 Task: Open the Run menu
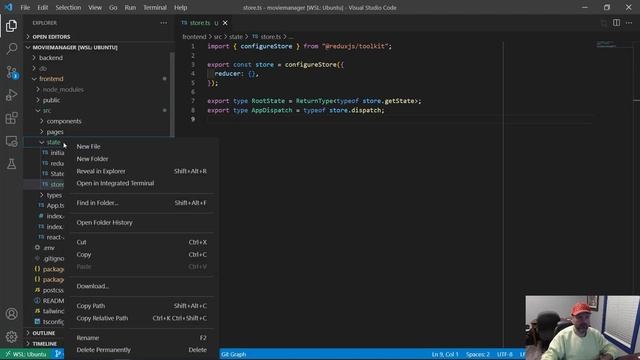point(130,7)
